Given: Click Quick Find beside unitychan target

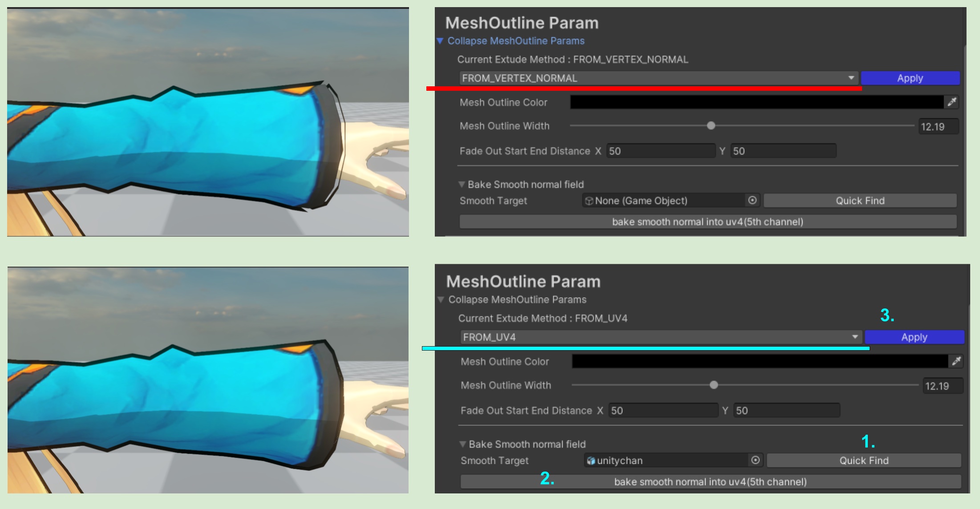Looking at the screenshot, I should tap(863, 461).
